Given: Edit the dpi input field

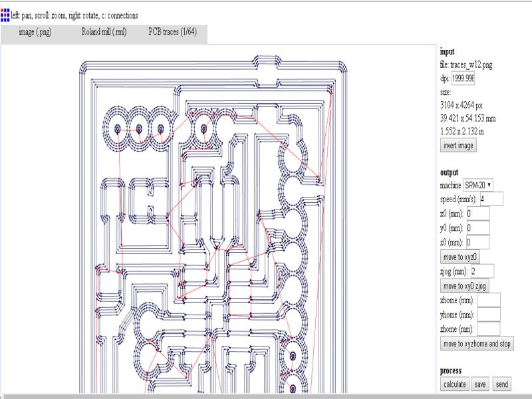Looking at the screenshot, I should pyautogui.click(x=463, y=78).
